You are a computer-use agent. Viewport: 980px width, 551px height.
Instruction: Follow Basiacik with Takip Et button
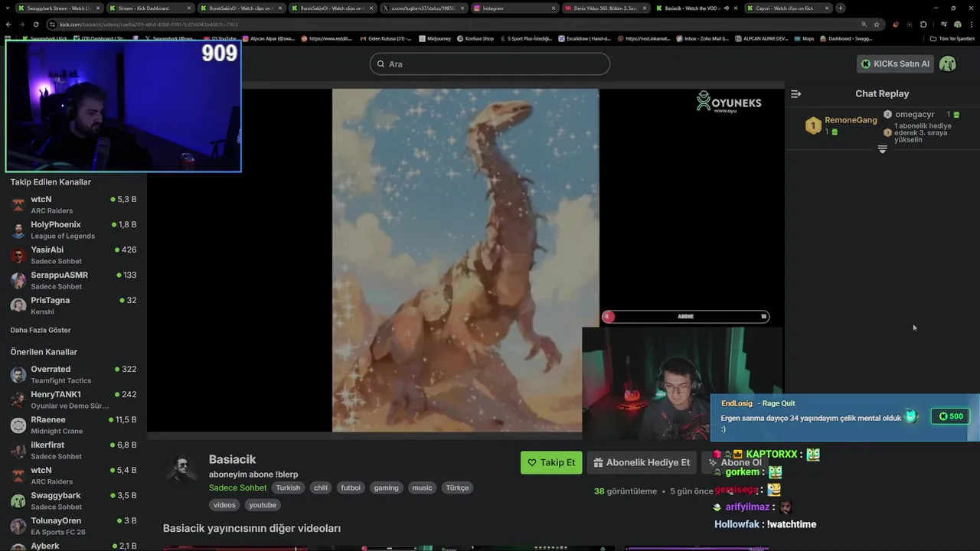pyautogui.click(x=551, y=462)
